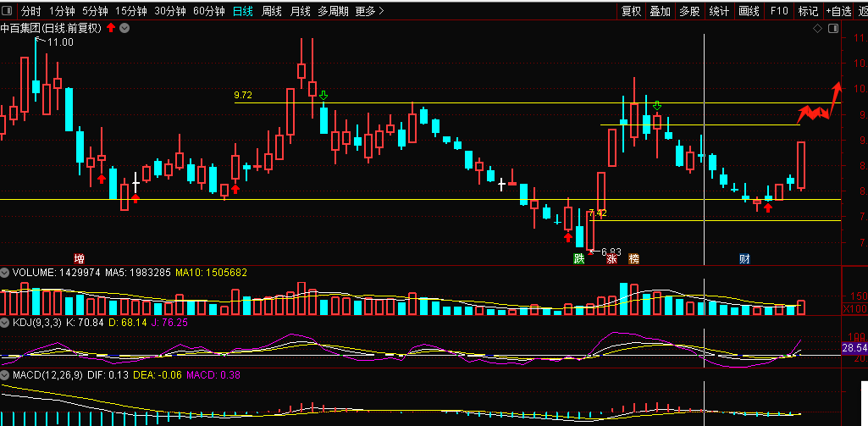The width and height of the screenshot is (868, 426).
Task: Open the 多股 multi-stock view
Action: pyautogui.click(x=689, y=10)
